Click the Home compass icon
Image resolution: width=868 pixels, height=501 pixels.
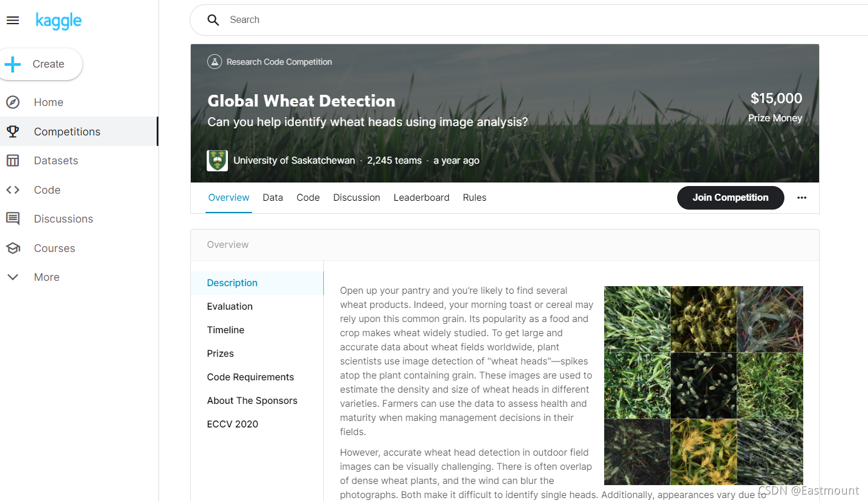pos(13,102)
